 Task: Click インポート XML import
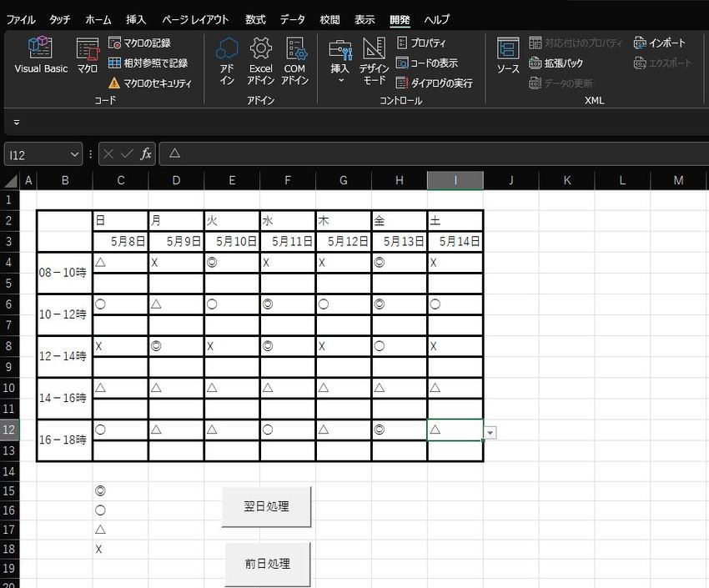click(660, 43)
